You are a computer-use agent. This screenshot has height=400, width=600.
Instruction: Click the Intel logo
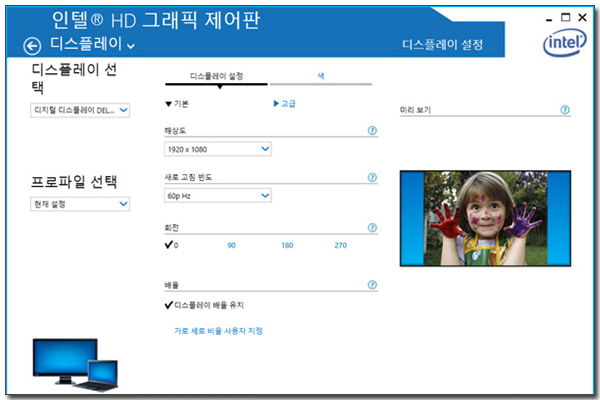tap(564, 42)
